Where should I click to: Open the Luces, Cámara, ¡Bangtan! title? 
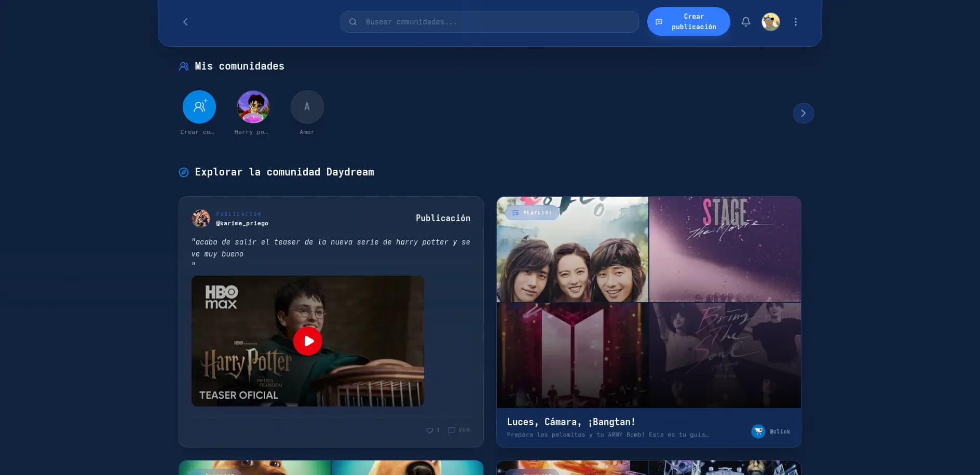(x=571, y=422)
